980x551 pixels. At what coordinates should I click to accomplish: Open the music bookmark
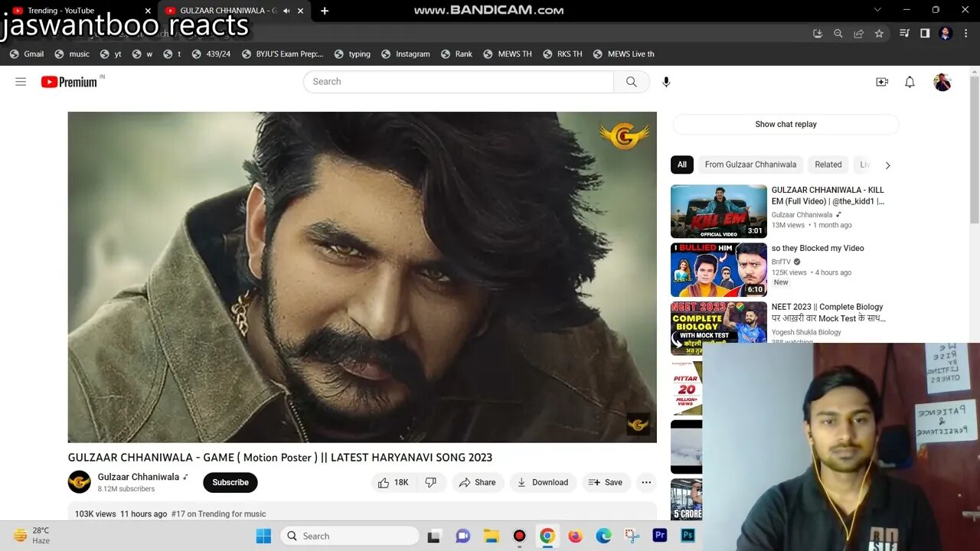(72, 54)
